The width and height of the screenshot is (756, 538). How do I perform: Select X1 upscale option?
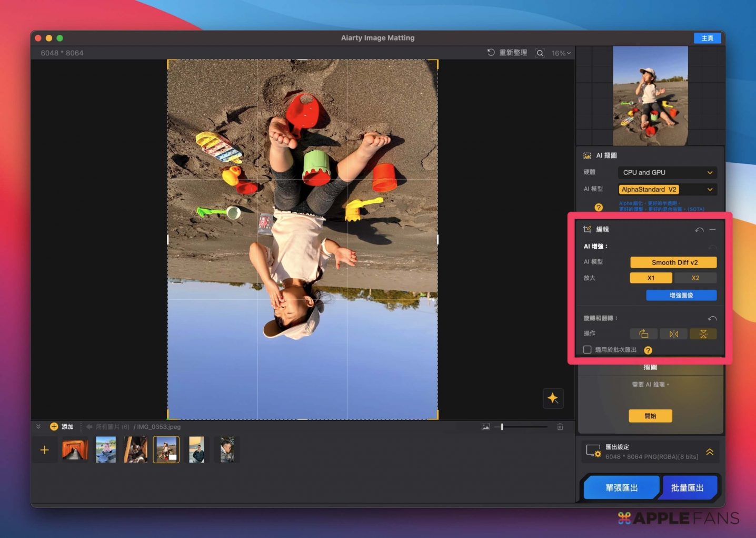point(651,278)
